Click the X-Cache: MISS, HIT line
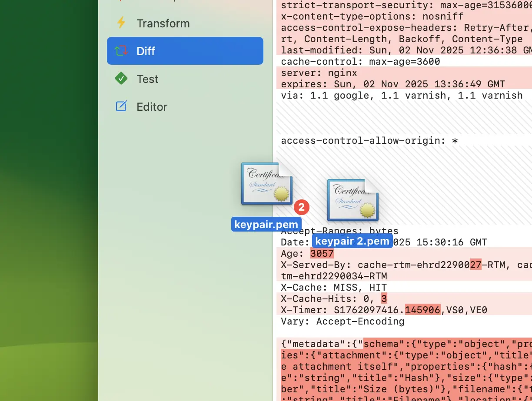 [x=333, y=288]
